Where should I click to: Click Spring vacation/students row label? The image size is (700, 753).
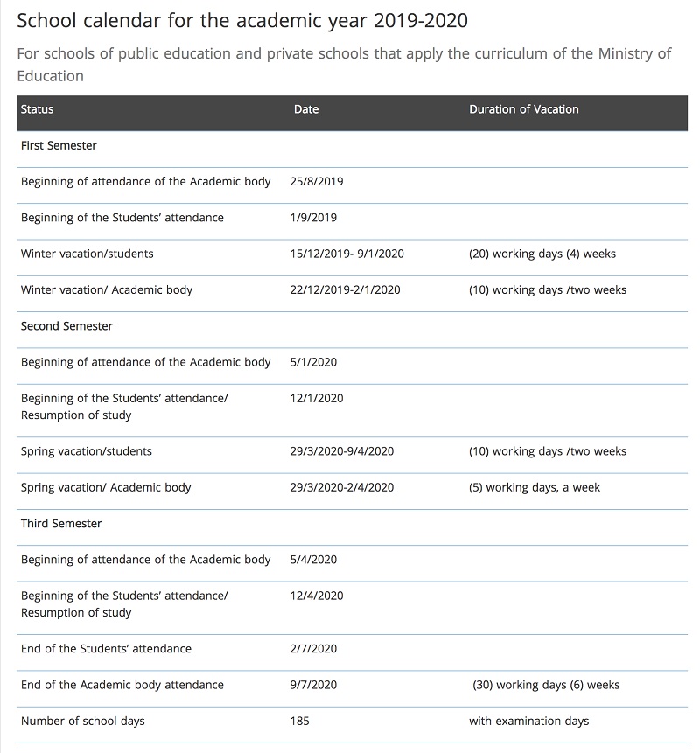[87, 451]
